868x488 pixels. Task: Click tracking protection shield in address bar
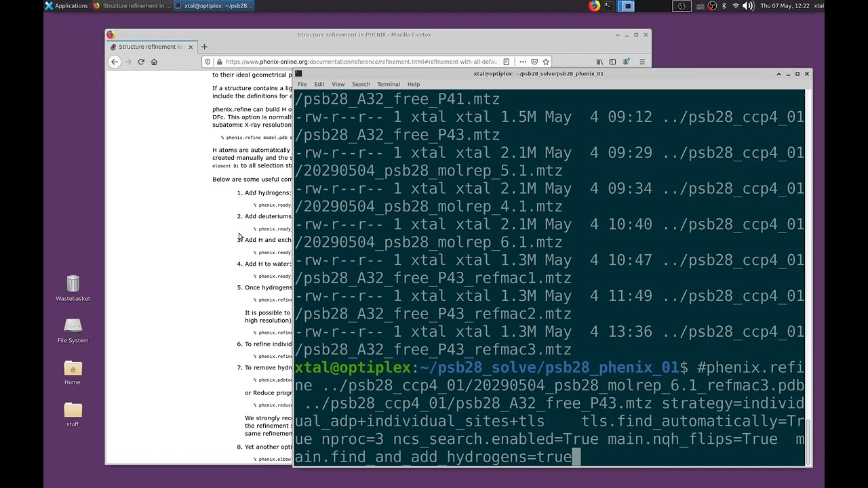click(208, 62)
